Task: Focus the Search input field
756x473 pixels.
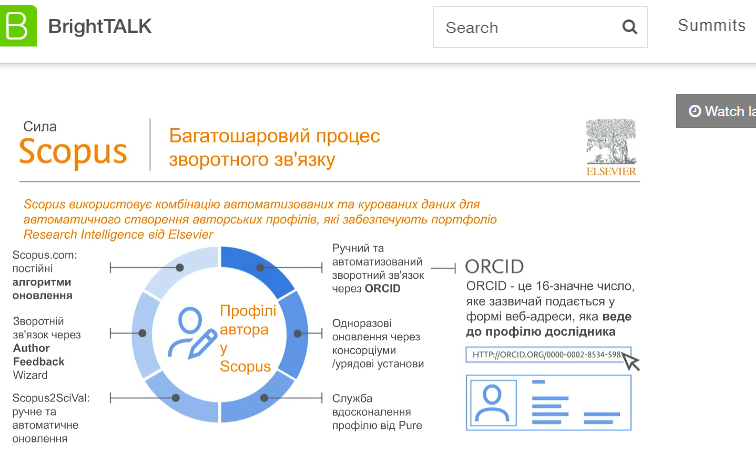Action: click(525, 27)
